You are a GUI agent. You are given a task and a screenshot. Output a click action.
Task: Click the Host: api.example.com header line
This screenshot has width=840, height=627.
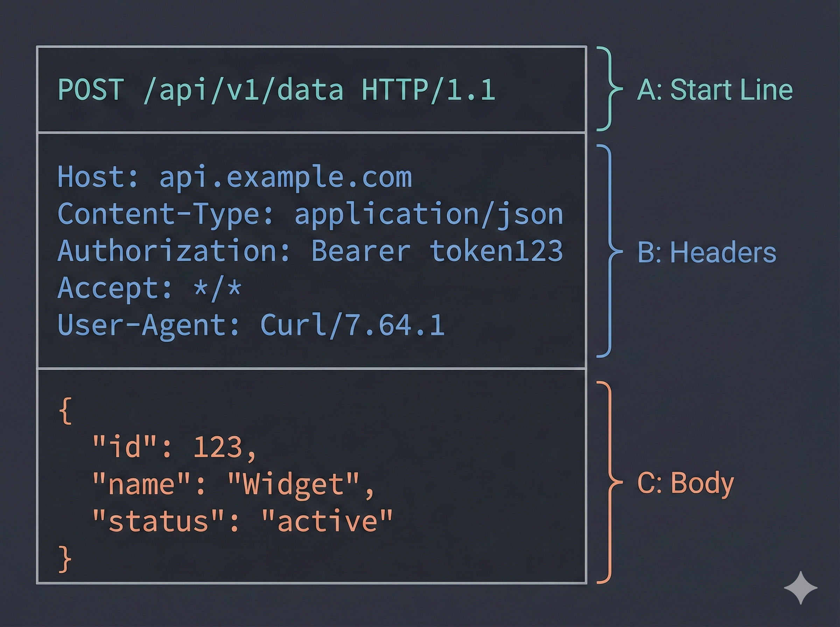click(x=234, y=177)
